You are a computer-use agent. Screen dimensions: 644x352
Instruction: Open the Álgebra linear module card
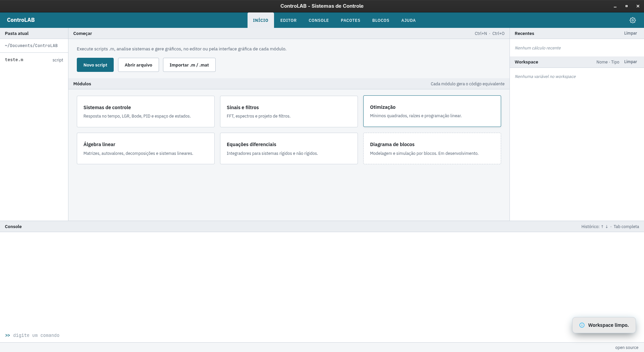(146, 148)
